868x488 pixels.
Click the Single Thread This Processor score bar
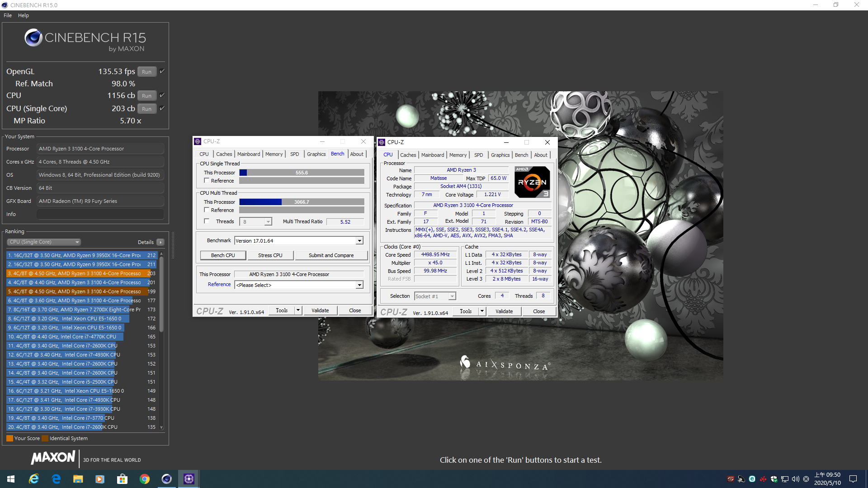(302, 173)
